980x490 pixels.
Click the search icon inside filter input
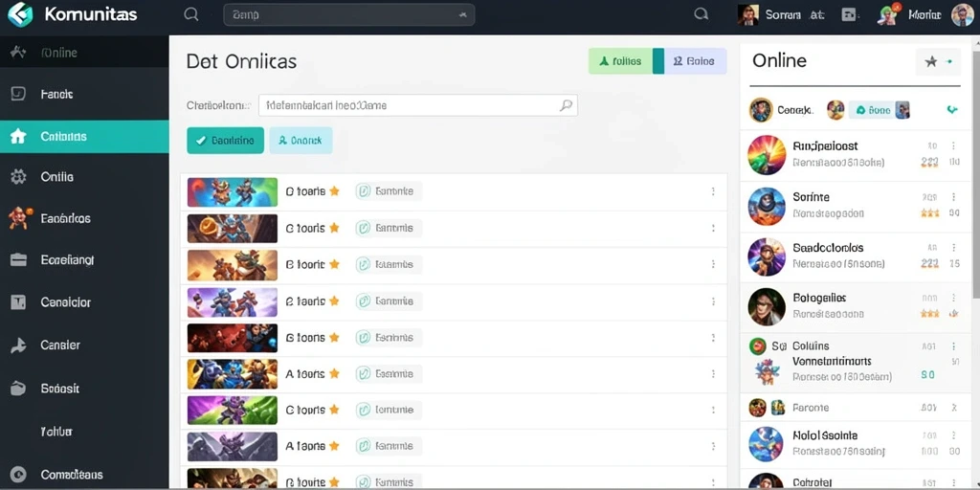point(566,105)
